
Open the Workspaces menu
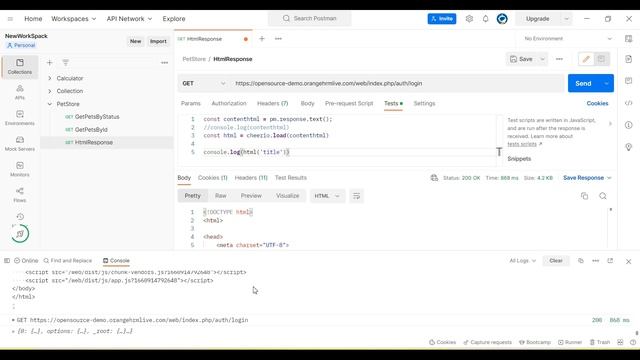click(x=73, y=19)
